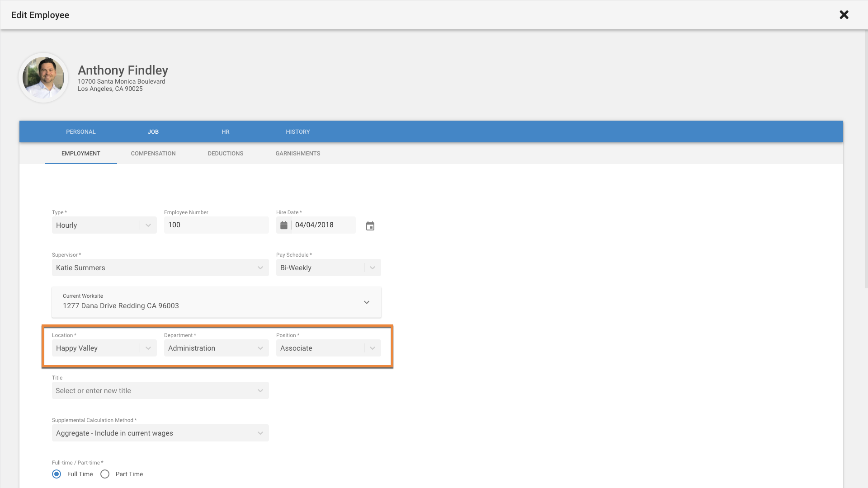The width and height of the screenshot is (868, 488).
Task: View the History tab
Action: click(298, 132)
